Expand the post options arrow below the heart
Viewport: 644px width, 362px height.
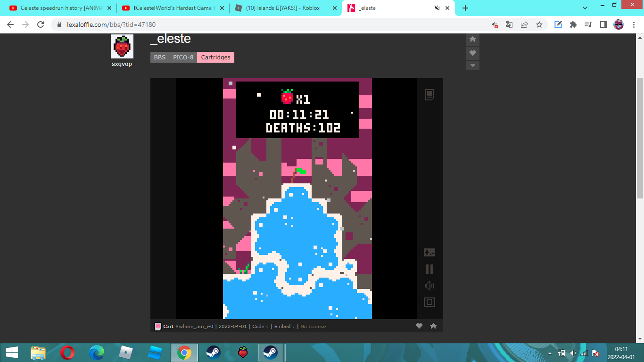point(473,66)
